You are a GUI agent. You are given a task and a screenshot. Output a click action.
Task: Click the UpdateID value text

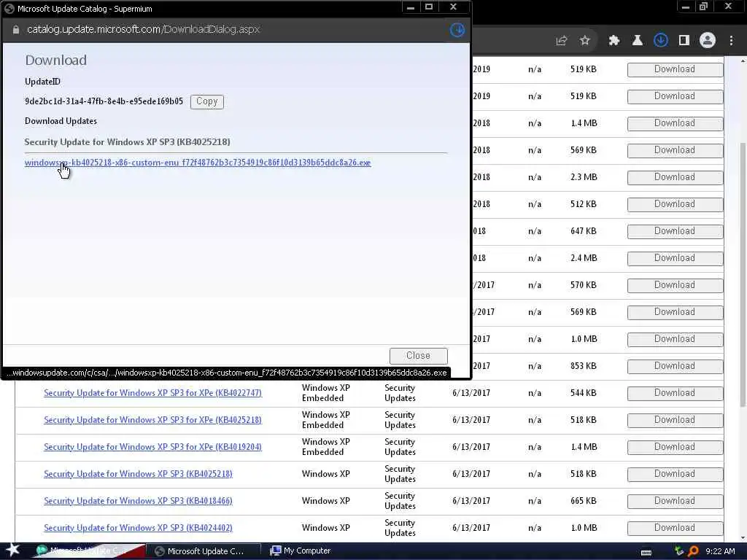click(x=104, y=101)
